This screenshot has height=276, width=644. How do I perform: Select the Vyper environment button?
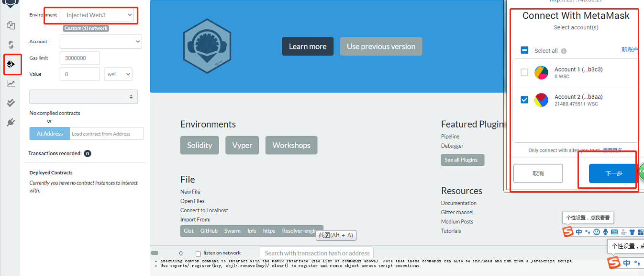(x=242, y=145)
